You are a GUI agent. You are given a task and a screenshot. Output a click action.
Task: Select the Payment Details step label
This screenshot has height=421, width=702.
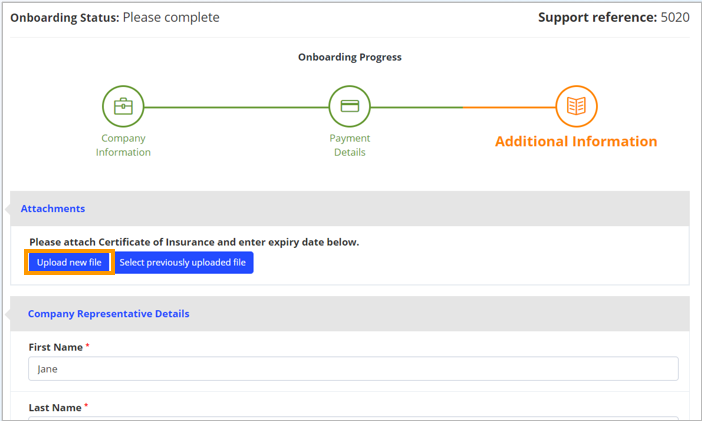coord(350,145)
